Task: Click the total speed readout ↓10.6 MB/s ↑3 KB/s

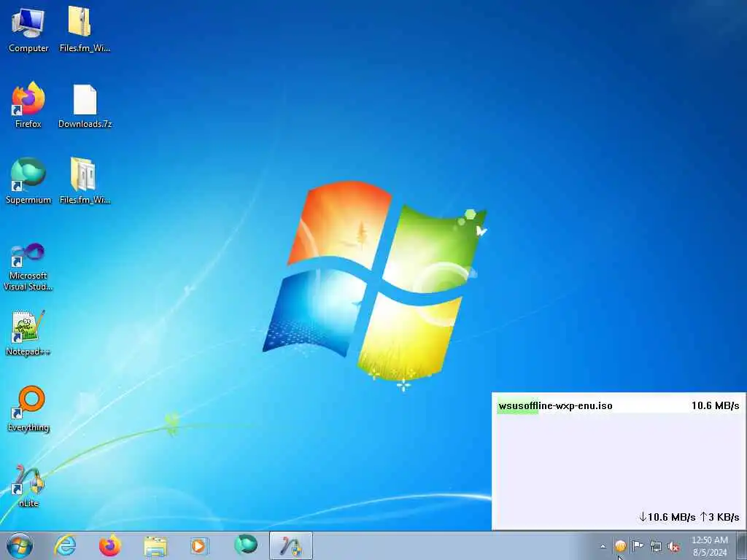Action: 689,517
